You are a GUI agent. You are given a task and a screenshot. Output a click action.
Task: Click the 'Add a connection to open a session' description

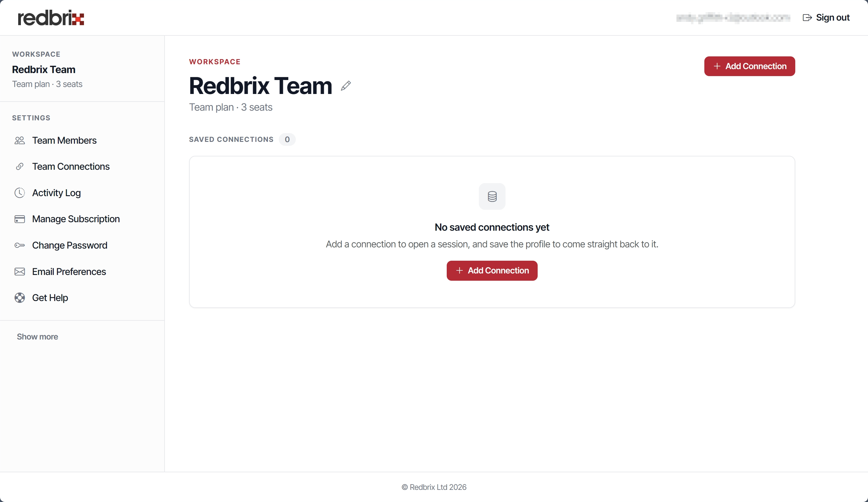tap(492, 244)
